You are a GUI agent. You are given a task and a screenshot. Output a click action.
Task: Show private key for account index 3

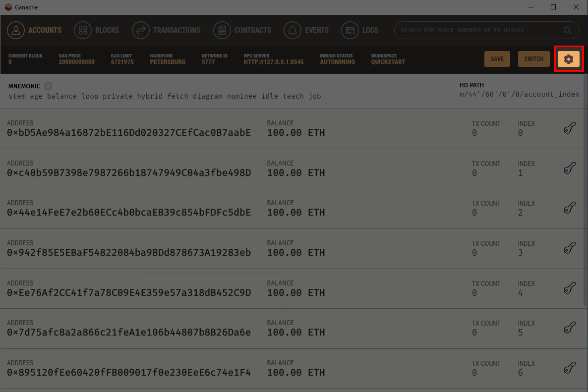coord(569,248)
